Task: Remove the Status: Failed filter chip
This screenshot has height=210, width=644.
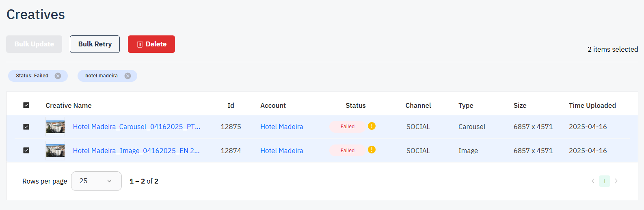Action: click(x=58, y=76)
